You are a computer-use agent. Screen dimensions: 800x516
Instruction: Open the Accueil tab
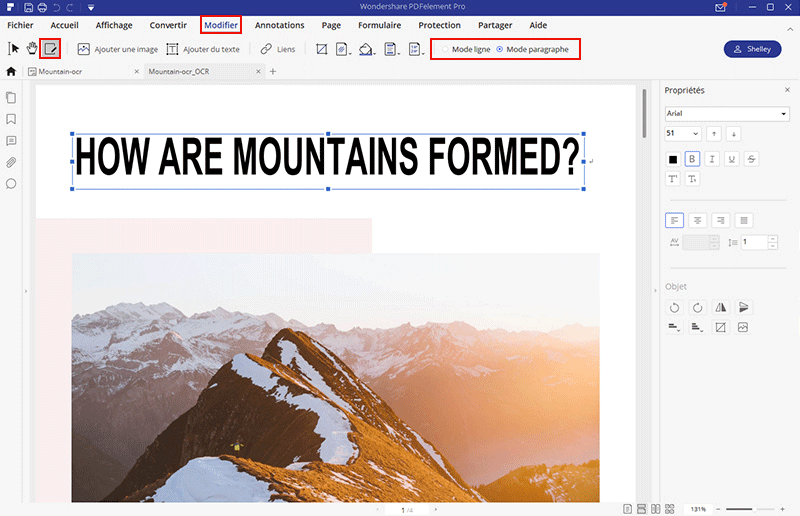pos(64,25)
